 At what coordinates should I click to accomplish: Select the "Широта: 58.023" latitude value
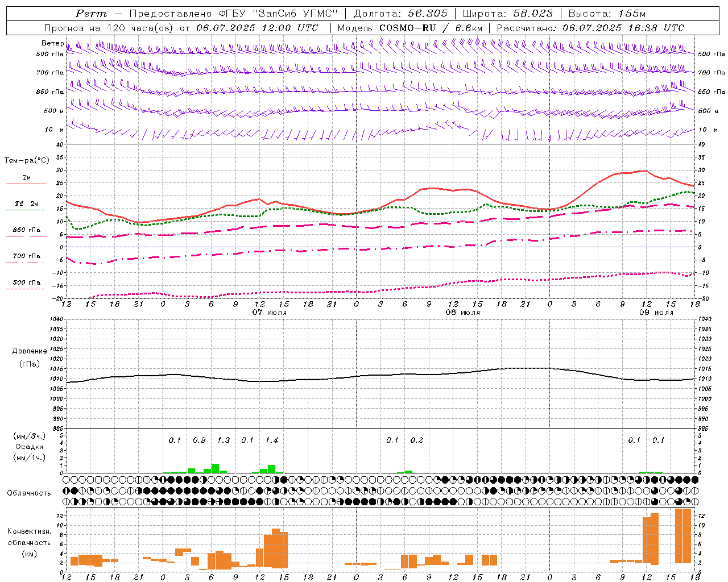[x=507, y=14]
